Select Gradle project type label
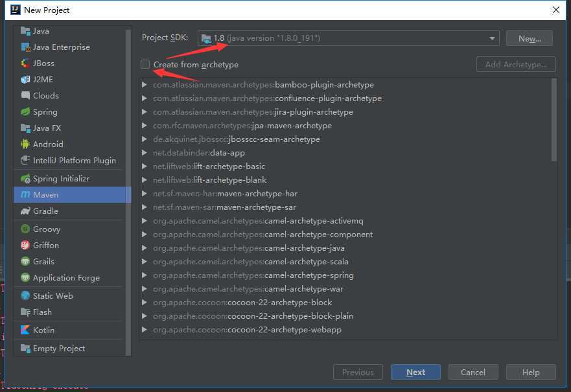 click(45, 211)
